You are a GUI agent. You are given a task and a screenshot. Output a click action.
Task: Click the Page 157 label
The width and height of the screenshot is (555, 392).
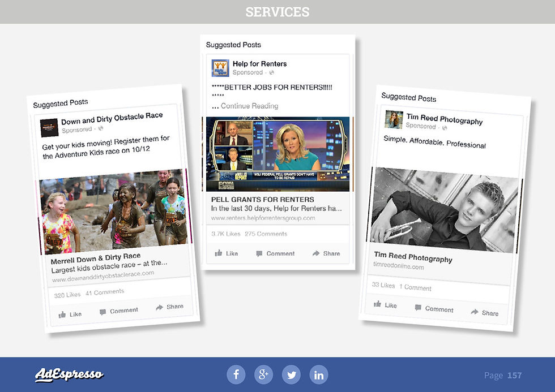coord(503,376)
